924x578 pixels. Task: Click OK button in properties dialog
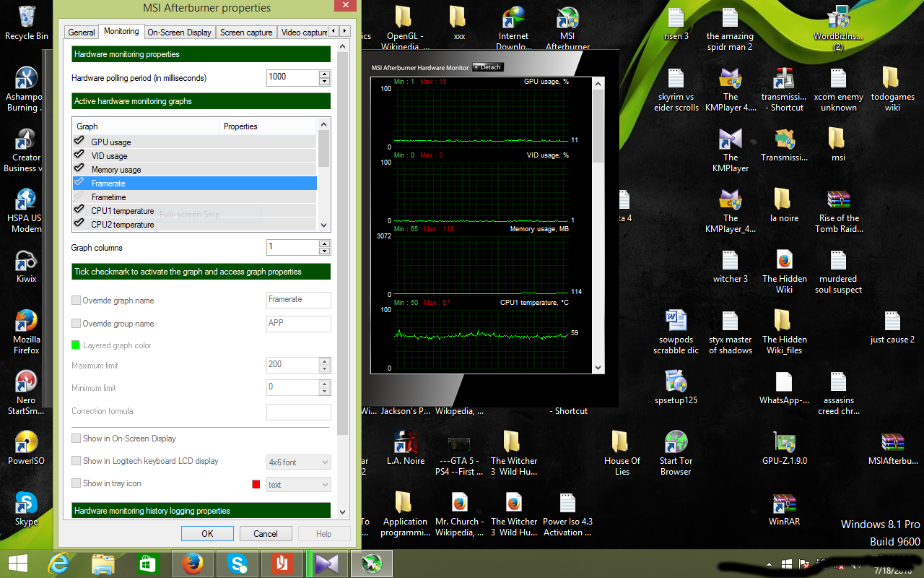[207, 534]
